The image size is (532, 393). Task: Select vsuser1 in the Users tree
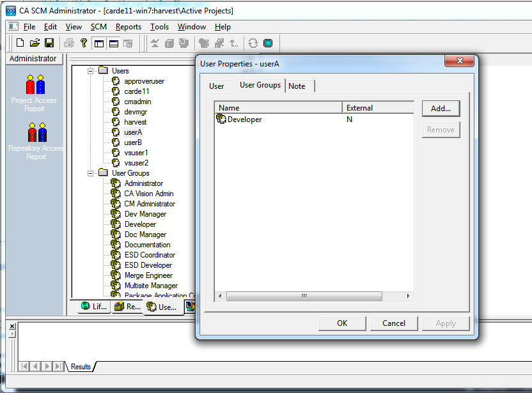point(136,153)
